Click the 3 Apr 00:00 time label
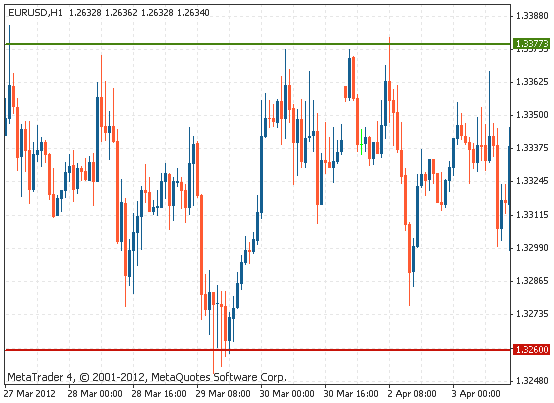Screen dimensions: 554x403 pyautogui.click(x=476, y=393)
